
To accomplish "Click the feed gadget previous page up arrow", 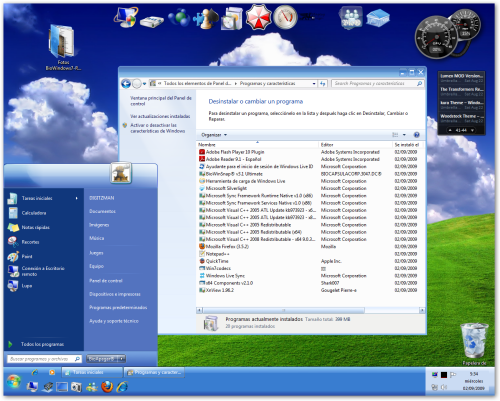I will click(x=450, y=130).
